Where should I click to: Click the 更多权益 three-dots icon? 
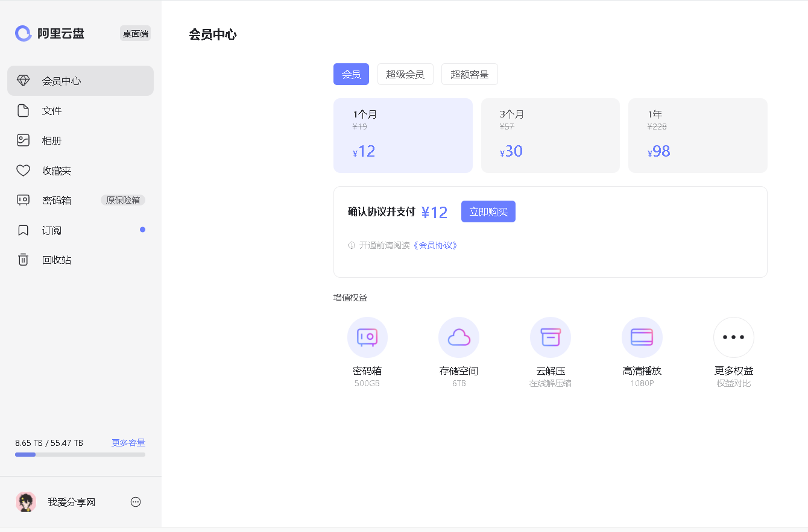tap(734, 337)
